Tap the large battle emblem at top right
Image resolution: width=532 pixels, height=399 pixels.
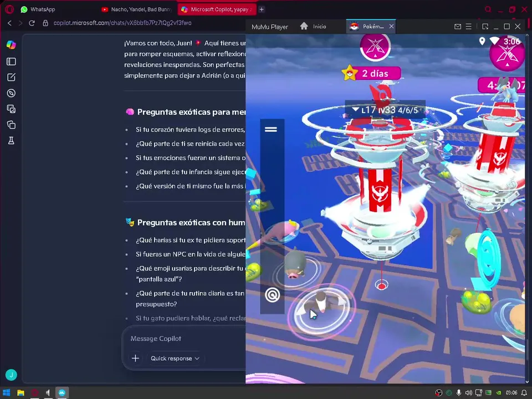tap(507, 54)
